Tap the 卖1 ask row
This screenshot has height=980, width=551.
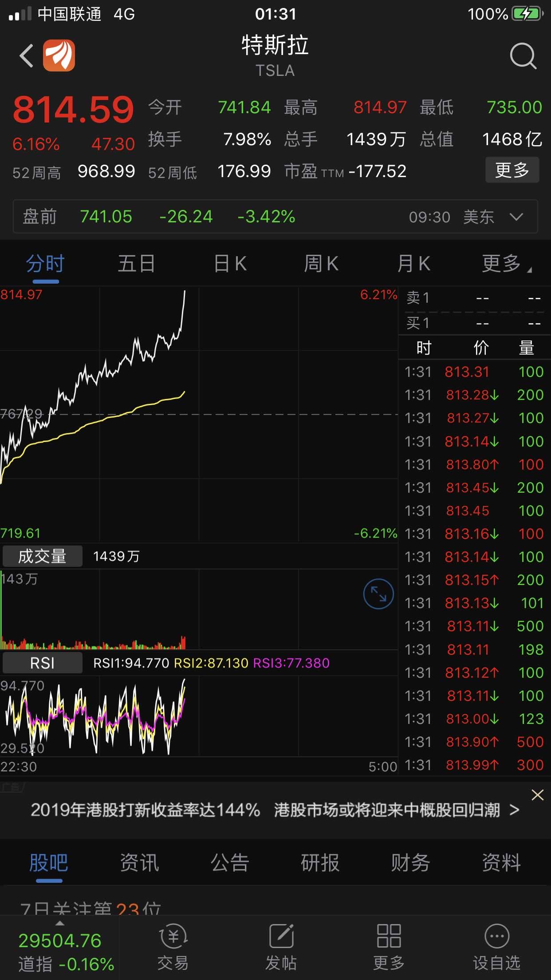[x=474, y=298]
